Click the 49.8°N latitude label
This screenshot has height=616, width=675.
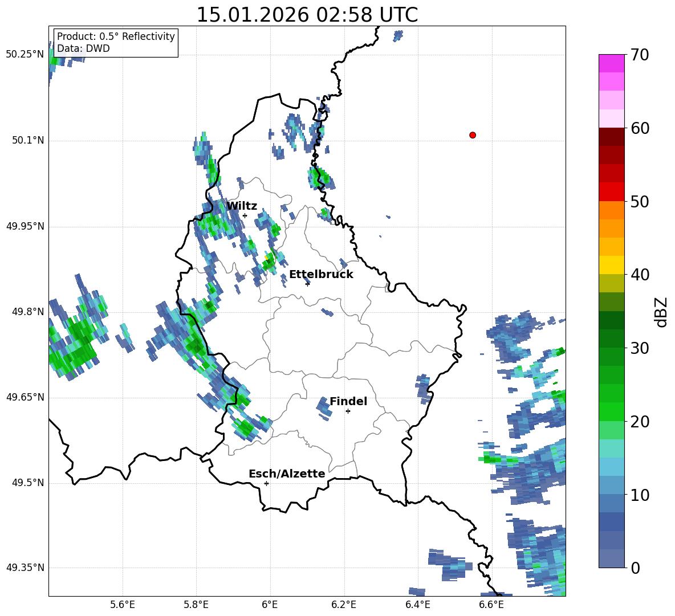coord(27,312)
